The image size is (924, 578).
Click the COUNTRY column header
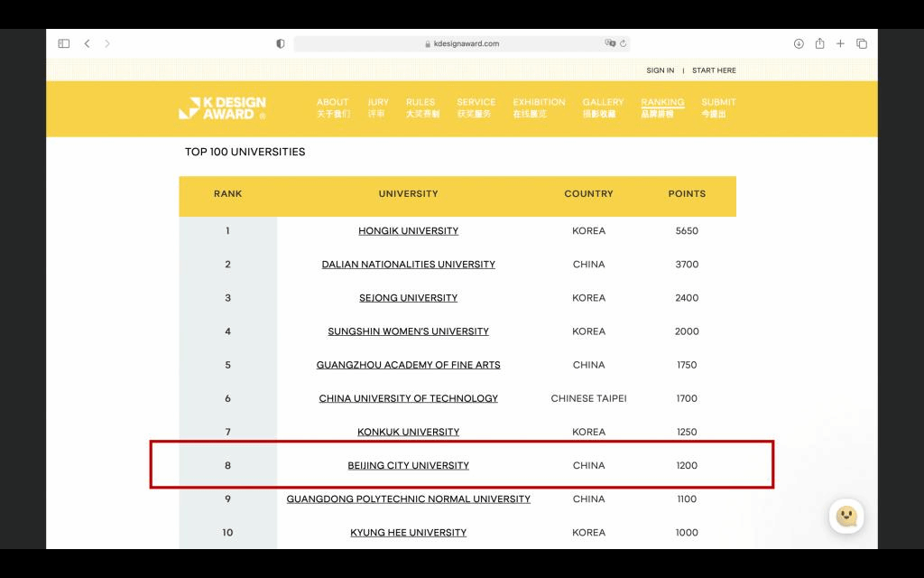588,194
